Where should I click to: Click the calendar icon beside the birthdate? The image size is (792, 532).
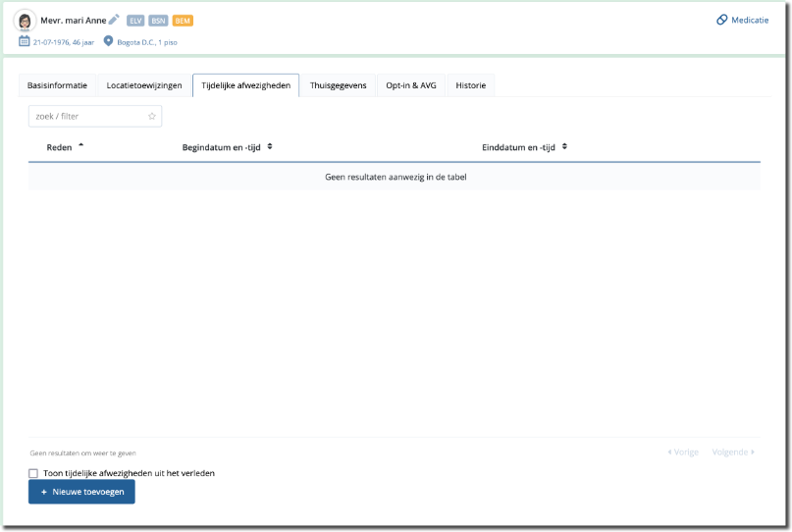(25, 41)
